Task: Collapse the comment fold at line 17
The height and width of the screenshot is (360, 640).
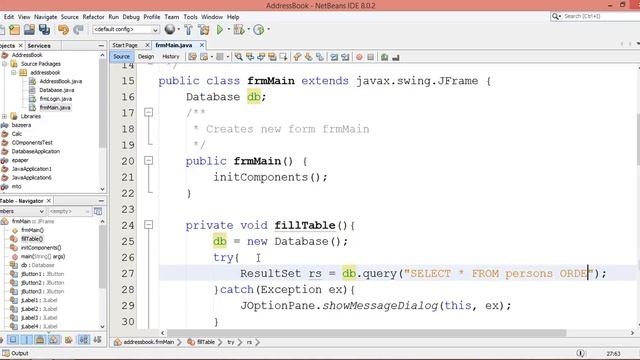Action: tap(149, 112)
